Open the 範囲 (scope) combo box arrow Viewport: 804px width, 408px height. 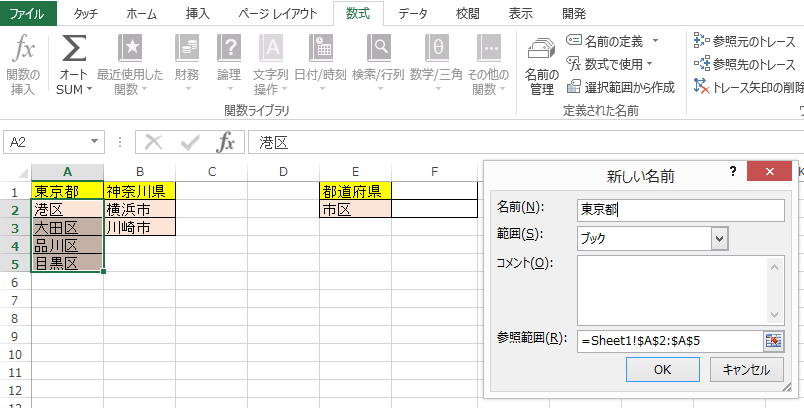720,238
